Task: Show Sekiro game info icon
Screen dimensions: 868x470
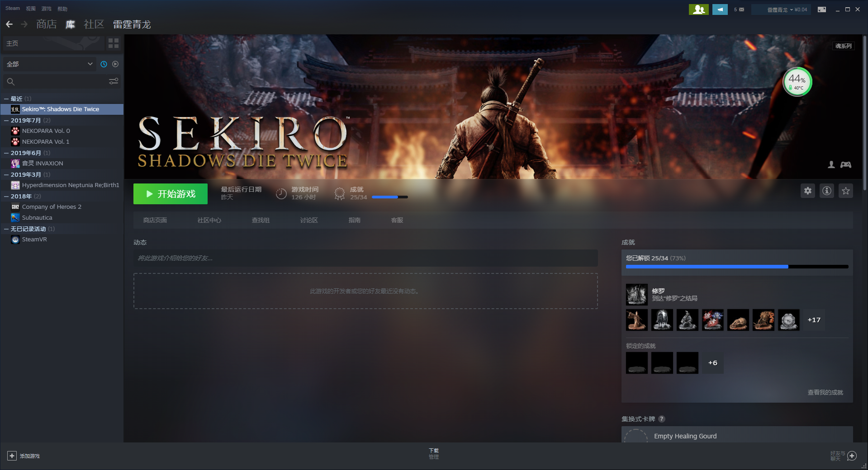Action: 827,191
